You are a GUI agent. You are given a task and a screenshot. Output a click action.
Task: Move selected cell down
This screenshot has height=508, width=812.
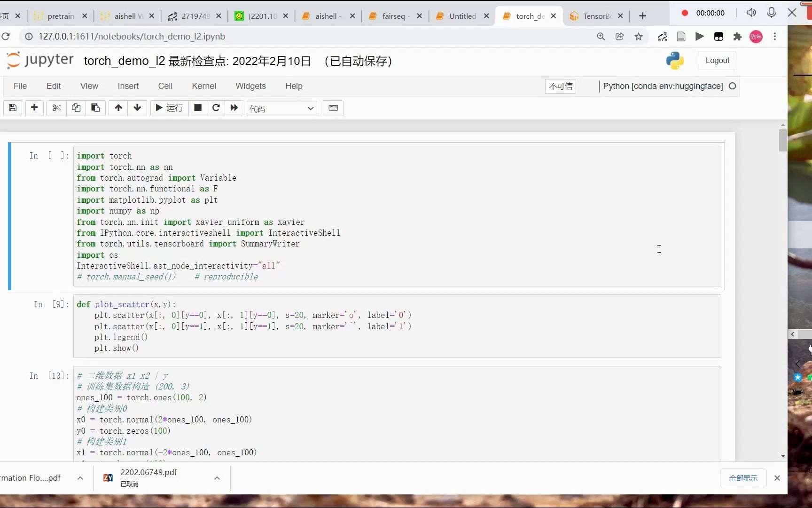tap(137, 108)
